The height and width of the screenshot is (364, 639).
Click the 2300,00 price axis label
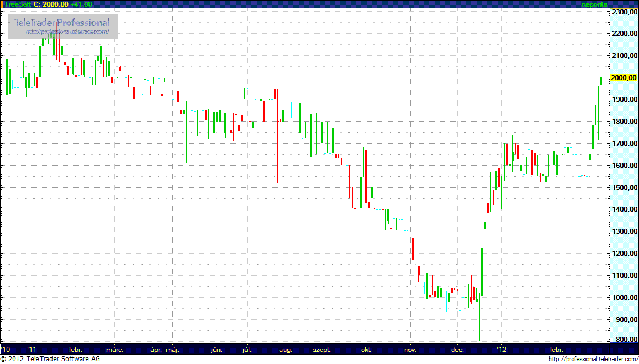point(625,12)
